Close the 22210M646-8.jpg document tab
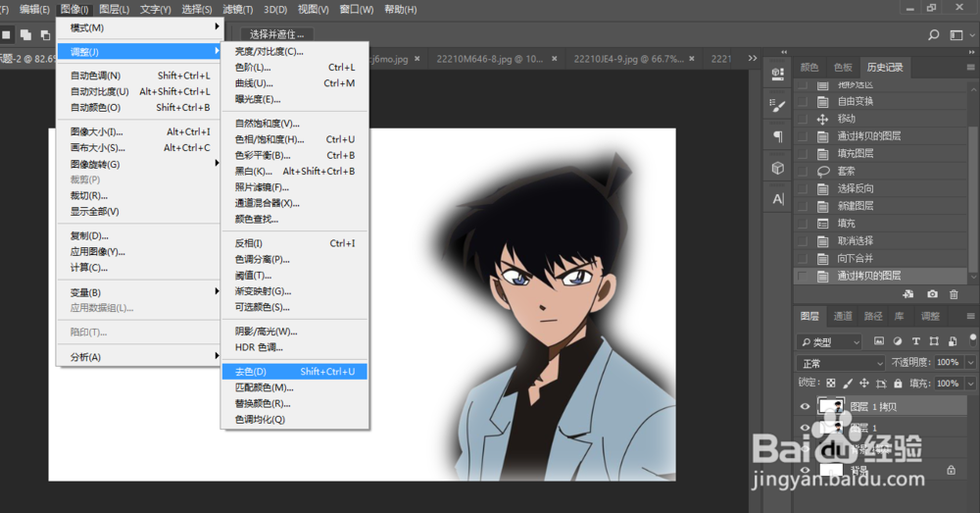This screenshot has width=980, height=513. [555, 59]
